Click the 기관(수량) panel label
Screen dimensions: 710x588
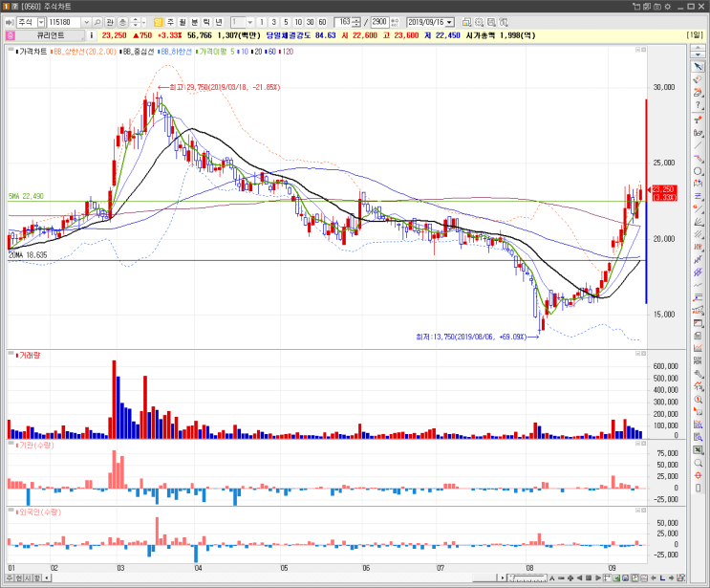pyautogui.click(x=36, y=446)
